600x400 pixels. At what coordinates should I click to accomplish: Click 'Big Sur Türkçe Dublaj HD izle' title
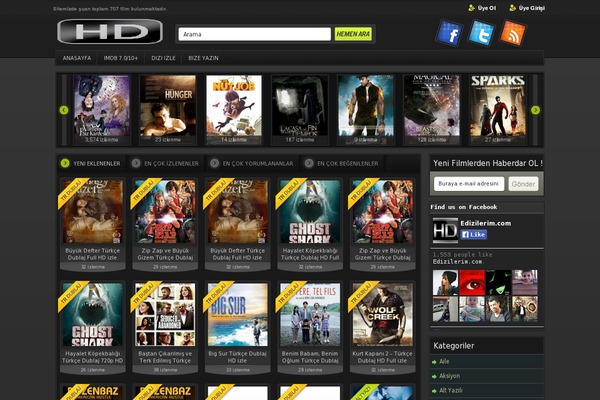[x=238, y=357]
